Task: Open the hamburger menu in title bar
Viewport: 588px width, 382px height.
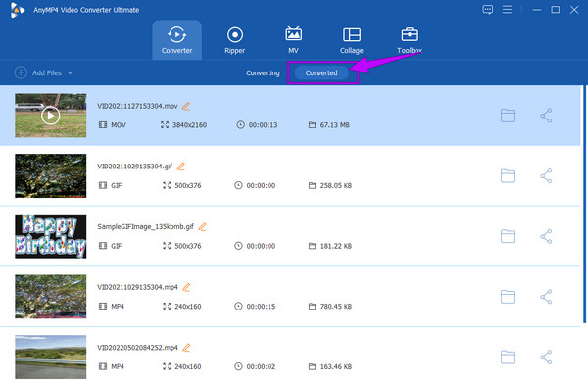Action: 507,10
